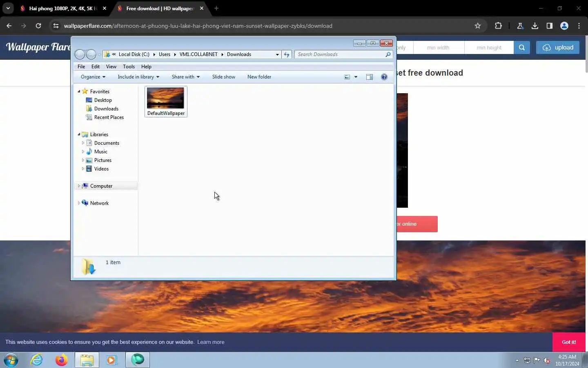The image size is (588, 368).
Task: Open Chrome profile avatar
Action: point(564,26)
